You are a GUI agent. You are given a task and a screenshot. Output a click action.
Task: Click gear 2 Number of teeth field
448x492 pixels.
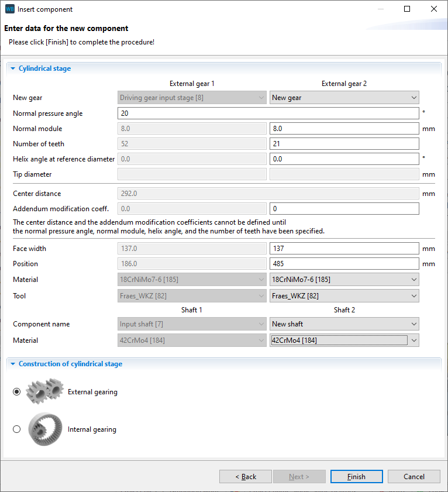[x=344, y=144]
